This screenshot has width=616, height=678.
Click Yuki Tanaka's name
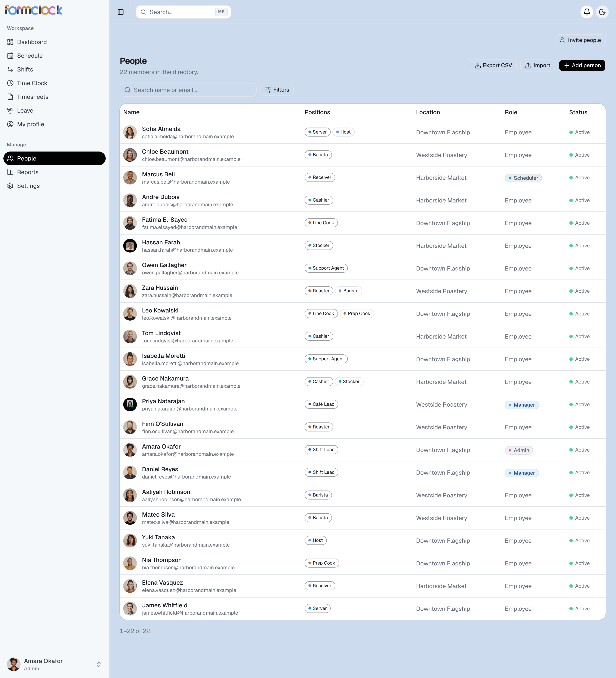coord(158,537)
